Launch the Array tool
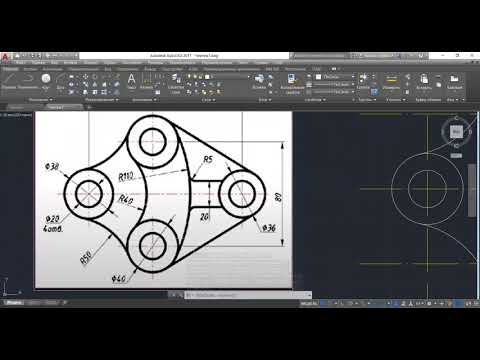 [105, 92]
